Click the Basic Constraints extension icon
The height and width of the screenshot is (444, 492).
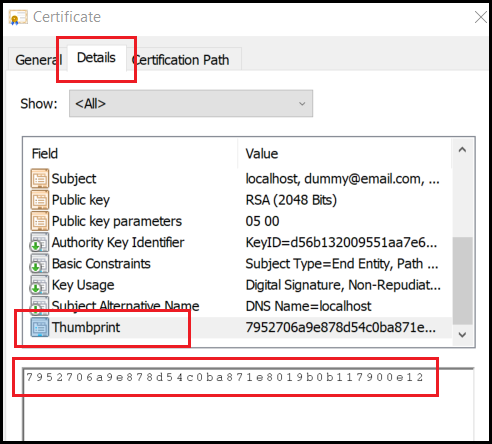point(40,264)
